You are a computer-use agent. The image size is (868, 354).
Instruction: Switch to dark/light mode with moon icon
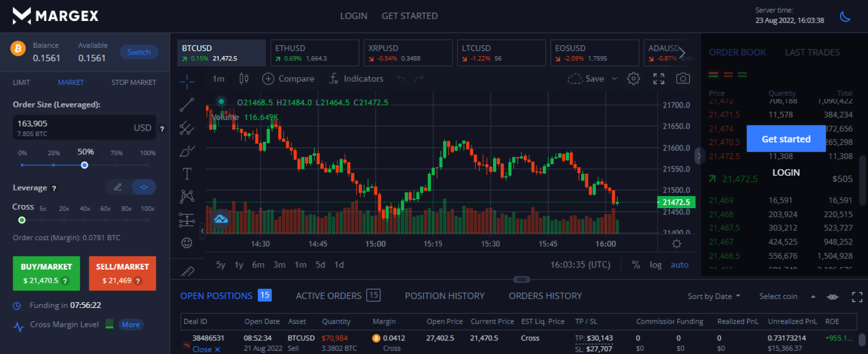(x=845, y=16)
